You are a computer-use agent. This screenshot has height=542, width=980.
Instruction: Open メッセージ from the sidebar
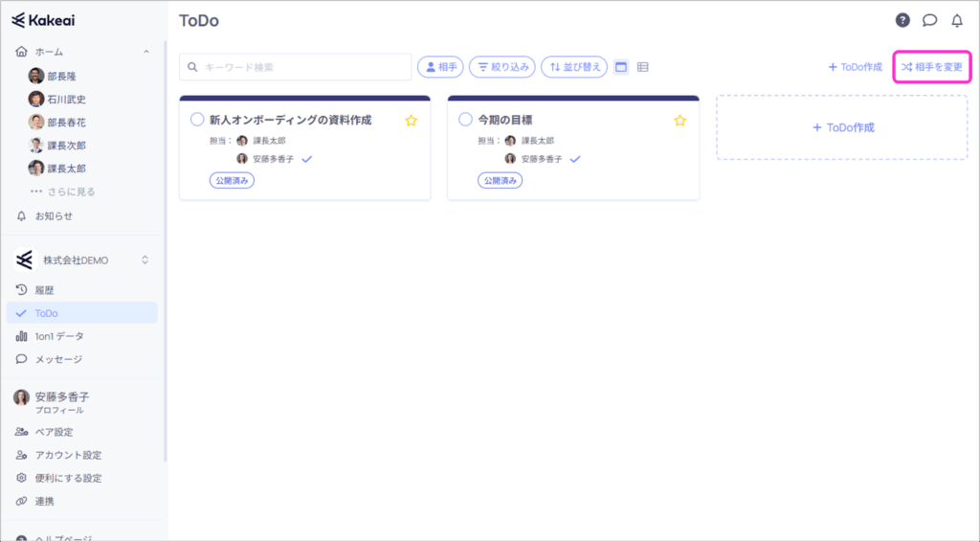coord(58,359)
